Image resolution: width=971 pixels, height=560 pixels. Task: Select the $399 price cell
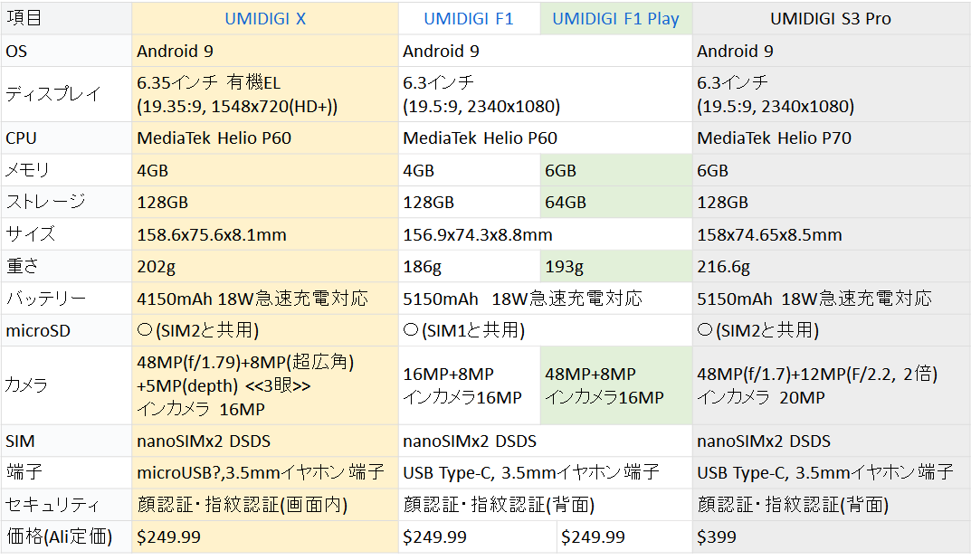point(831,536)
